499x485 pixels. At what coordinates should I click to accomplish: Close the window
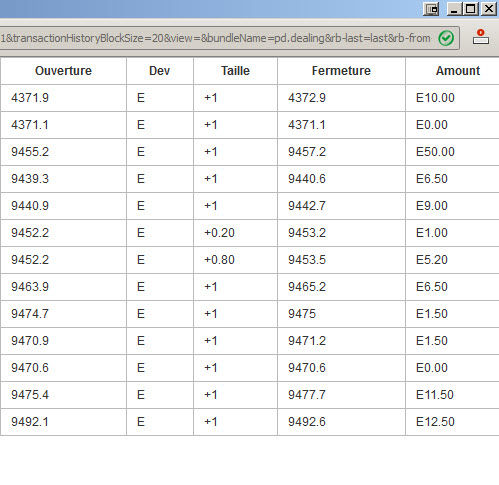[x=489, y=9]
